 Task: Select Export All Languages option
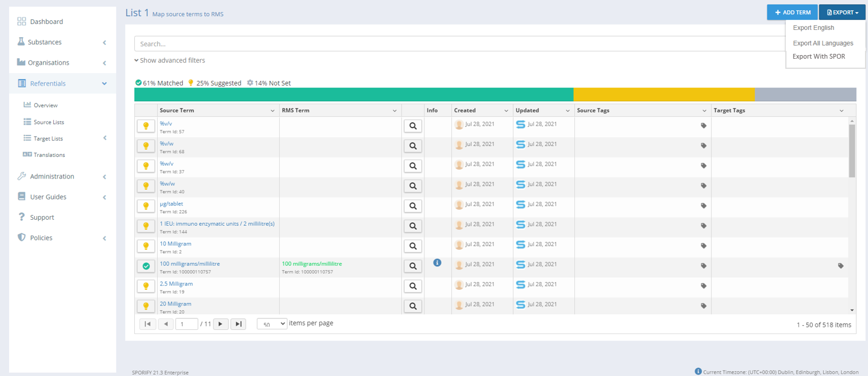(822, 43)
